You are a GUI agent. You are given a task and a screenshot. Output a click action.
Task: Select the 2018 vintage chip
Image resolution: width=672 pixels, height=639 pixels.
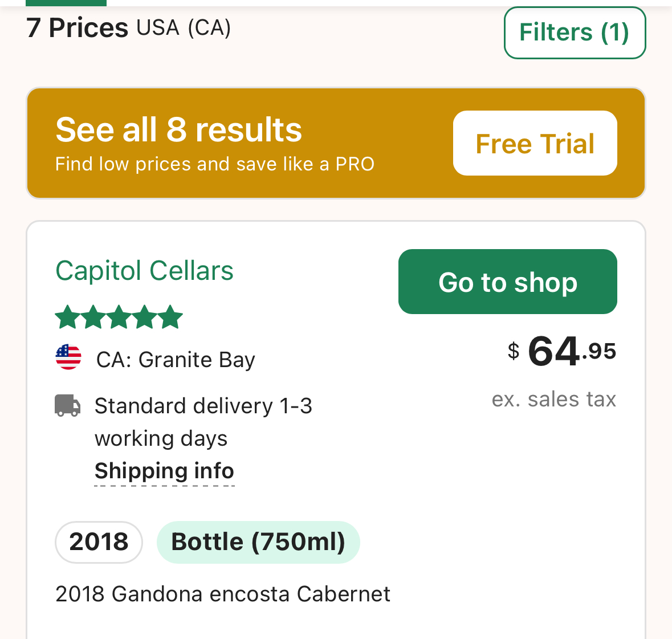point(99,542)
